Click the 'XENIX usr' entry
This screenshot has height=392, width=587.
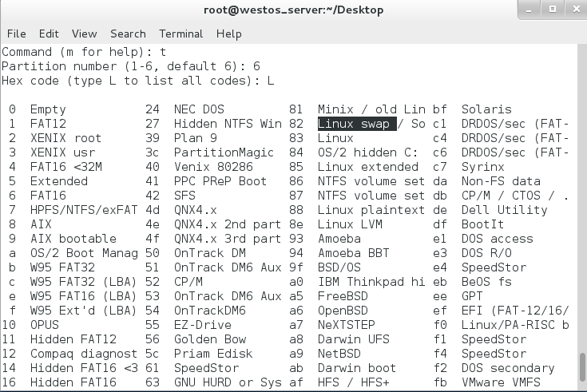pos(62,152)
